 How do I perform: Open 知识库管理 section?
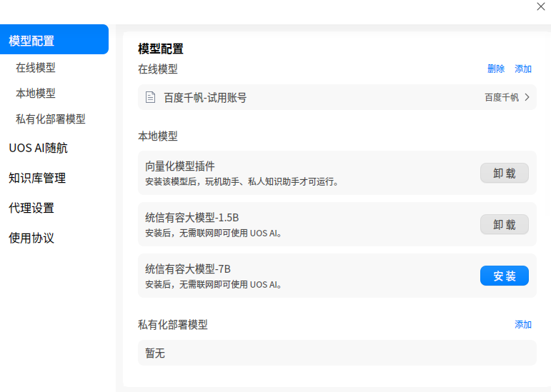tap(37, 178)
